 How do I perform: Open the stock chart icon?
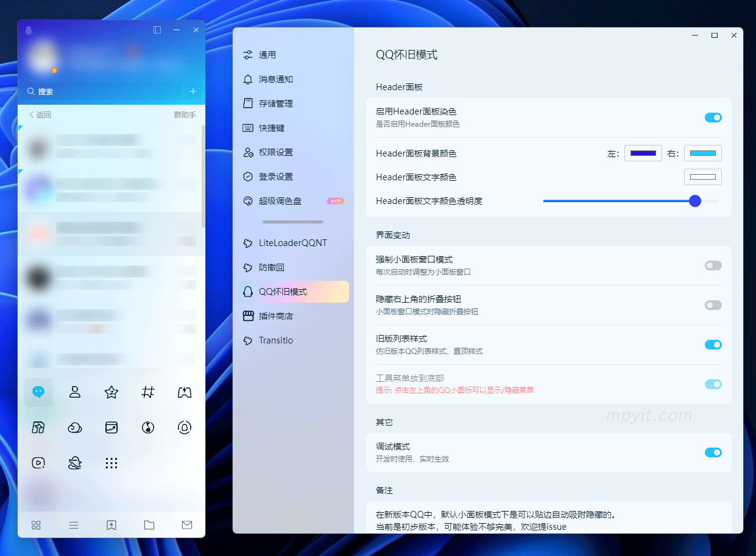[111, 428]
